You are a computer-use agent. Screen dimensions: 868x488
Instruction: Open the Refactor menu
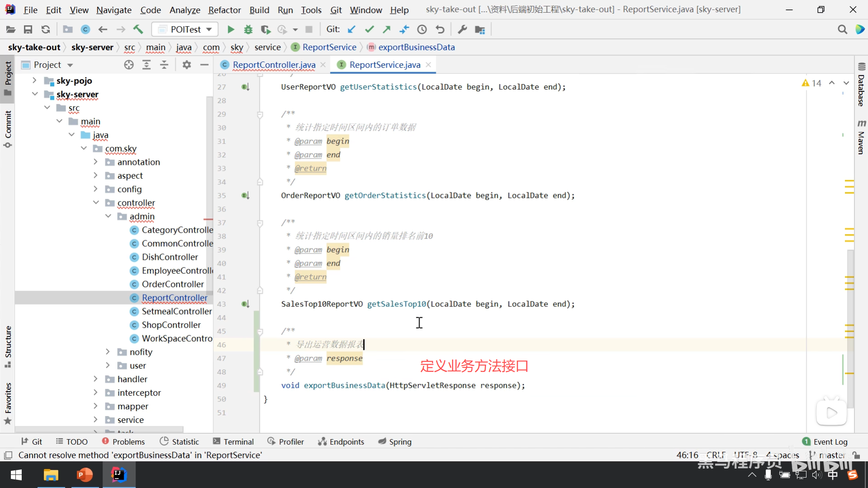(x=224, y=10)
